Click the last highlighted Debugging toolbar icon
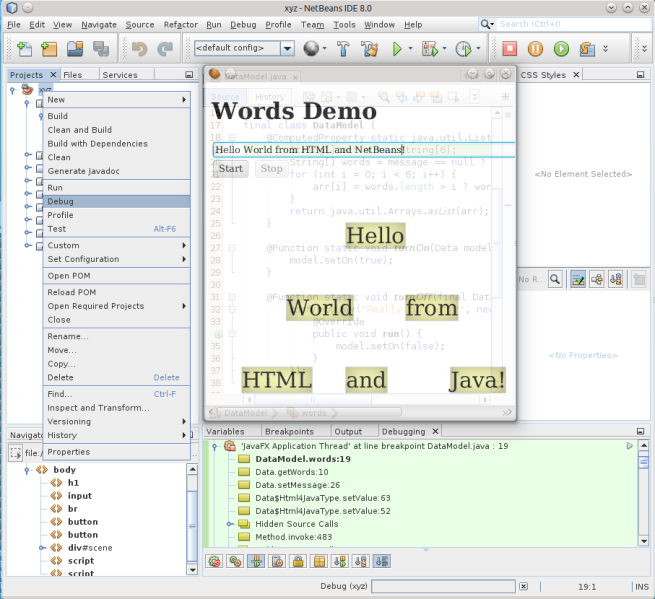Viewport: 655px width, 599px height. [381, 561]
